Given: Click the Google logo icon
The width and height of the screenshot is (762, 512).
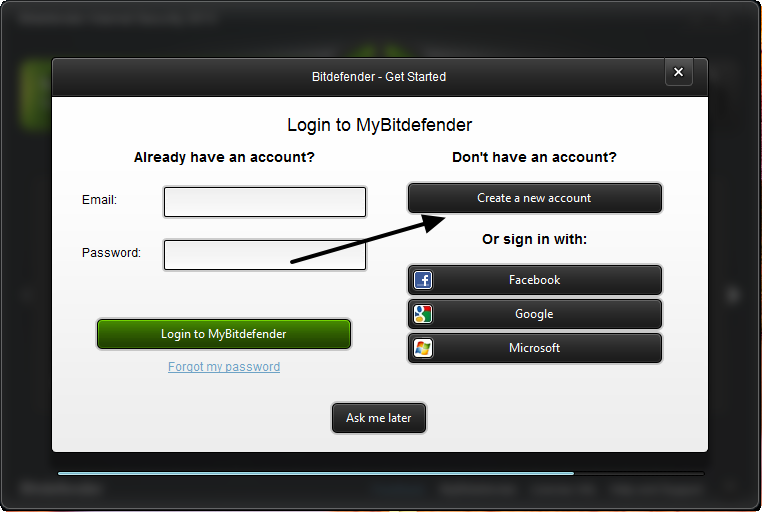Looking at the screenshot, I should (x=423, y=314).
